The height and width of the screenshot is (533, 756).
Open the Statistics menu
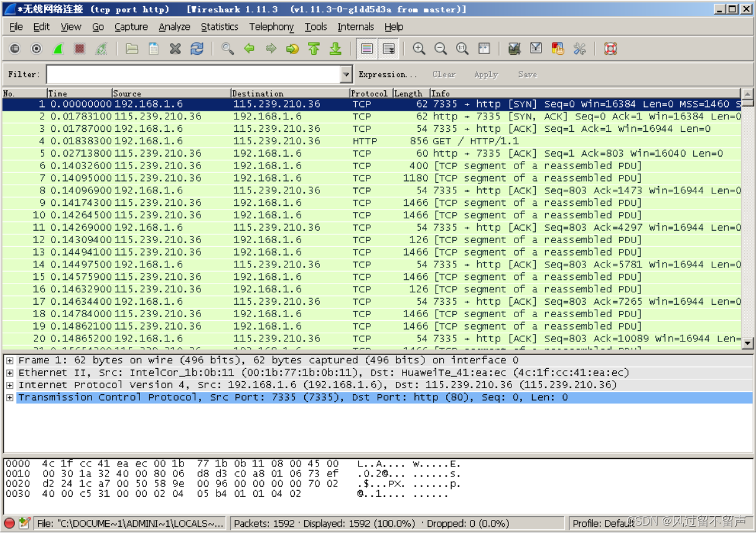(x=220, y=27)
